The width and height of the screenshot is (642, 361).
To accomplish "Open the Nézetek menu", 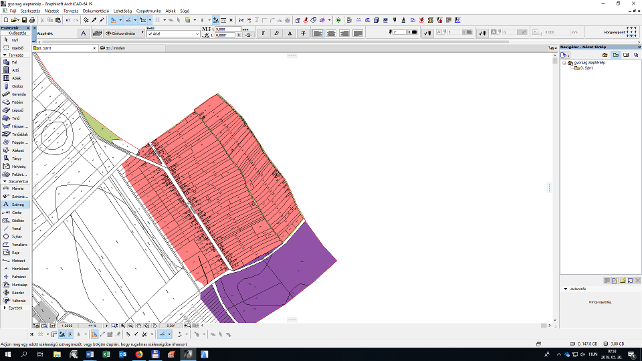I will click(52, 11).
